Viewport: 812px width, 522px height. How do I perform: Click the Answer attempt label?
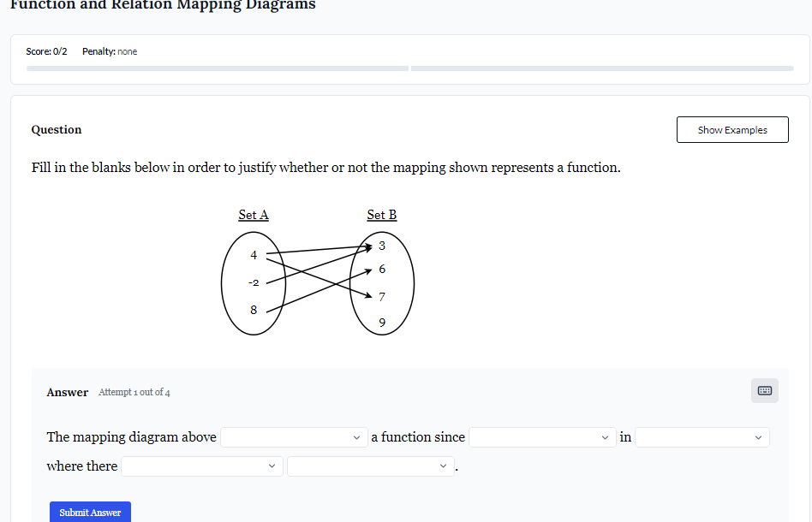(134, 392)
